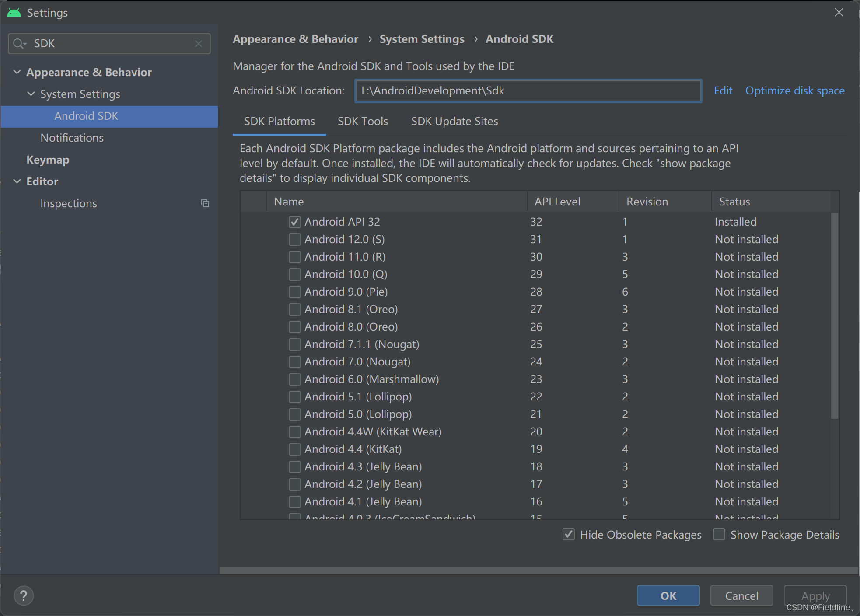Screen dimensions: 860x616
Task: Click the help question mark icon
Action: tap(24, 595)
